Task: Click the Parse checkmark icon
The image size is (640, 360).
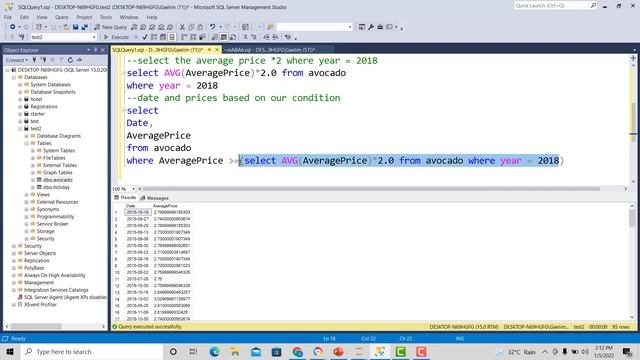Action: [x=144, y=37]
